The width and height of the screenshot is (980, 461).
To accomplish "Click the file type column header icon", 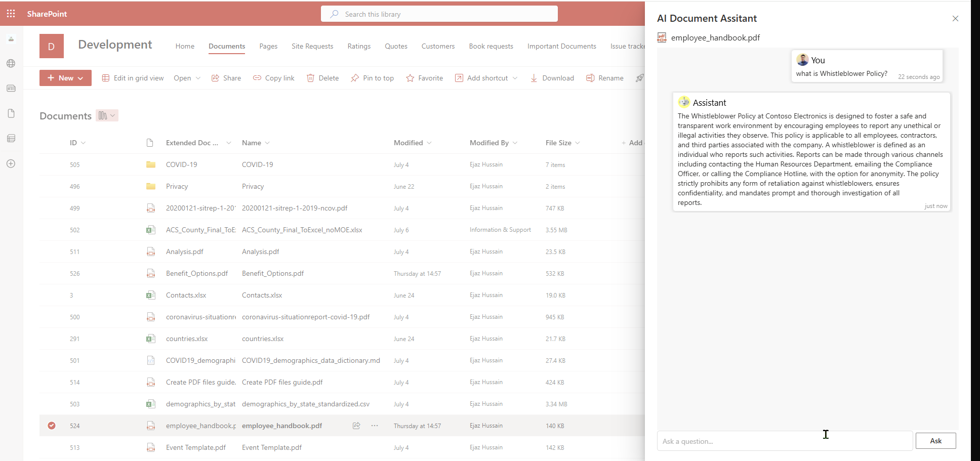I will [x=150, y=143].
